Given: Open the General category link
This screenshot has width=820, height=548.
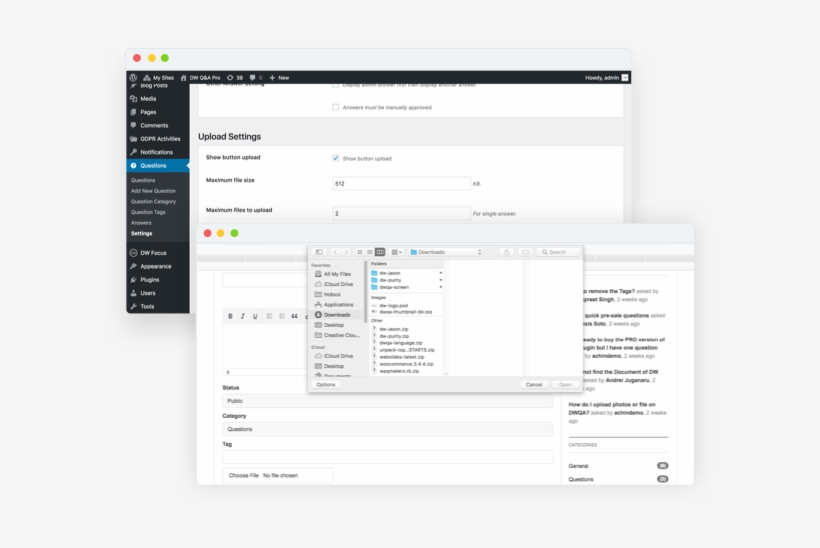Looking at the screenshot, I should (x=578, y=466).
